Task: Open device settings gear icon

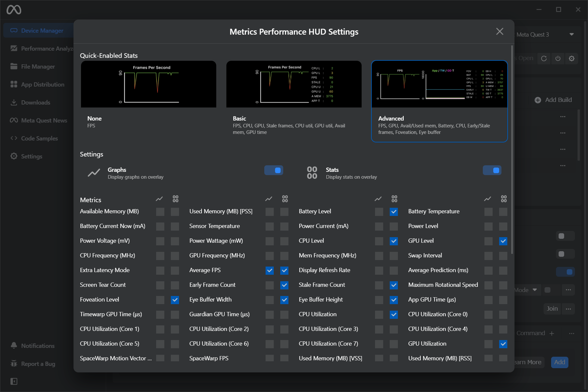Action: [572, 58]
